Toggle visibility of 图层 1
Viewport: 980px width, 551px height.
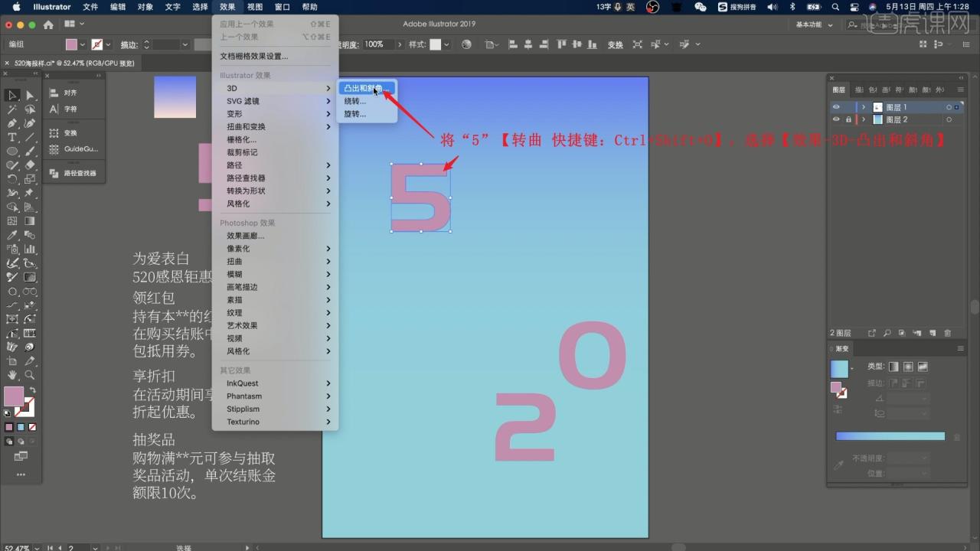click(x=836, y=107)
